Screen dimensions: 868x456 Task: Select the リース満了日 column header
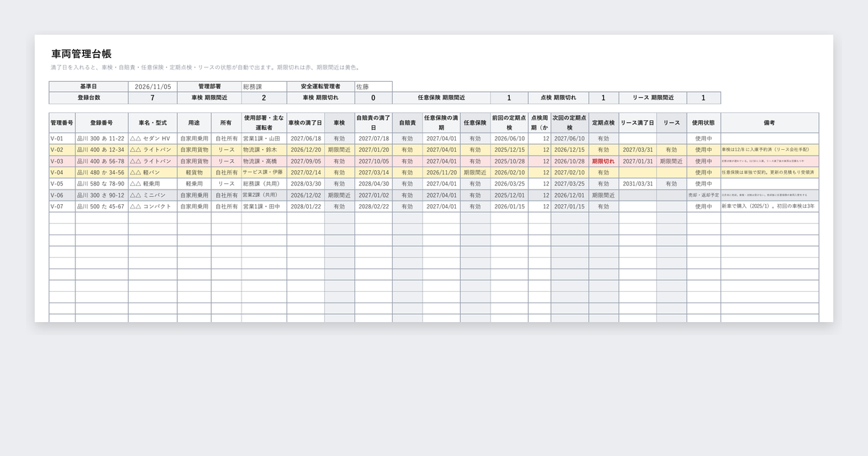pyautogui.click(x=638, y=123)
